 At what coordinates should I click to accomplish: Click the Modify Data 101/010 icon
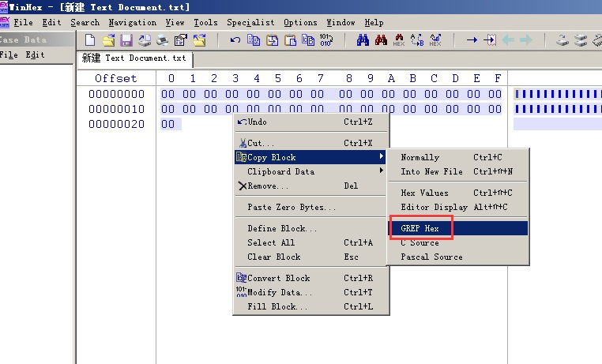coord(326,40)
